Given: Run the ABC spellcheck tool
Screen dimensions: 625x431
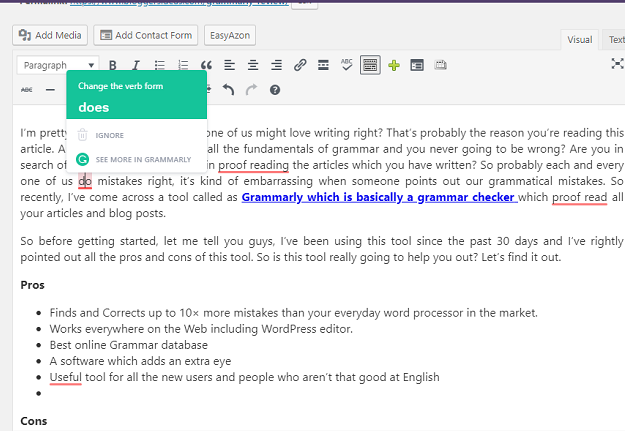Looking at the screenshot, I should 347,65.
